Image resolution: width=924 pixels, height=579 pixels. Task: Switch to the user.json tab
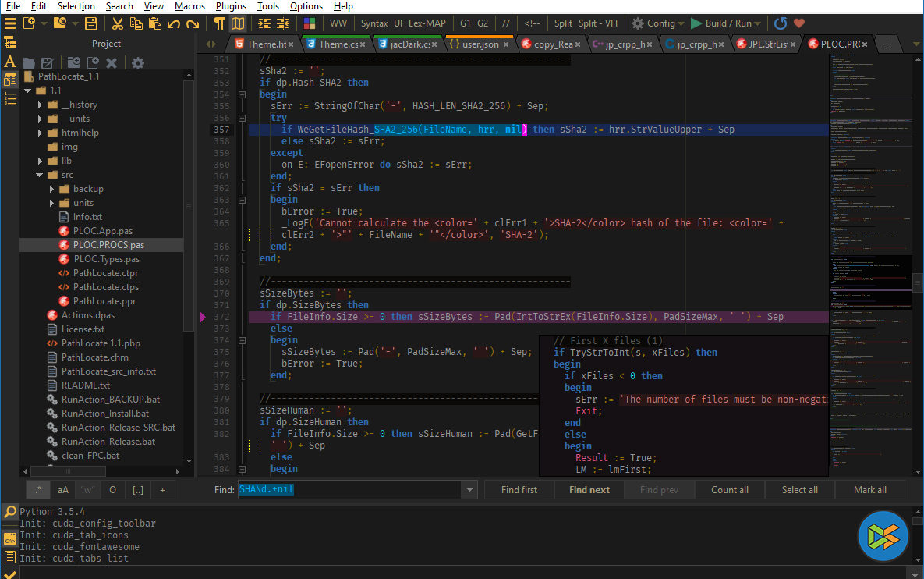point(480,44)
